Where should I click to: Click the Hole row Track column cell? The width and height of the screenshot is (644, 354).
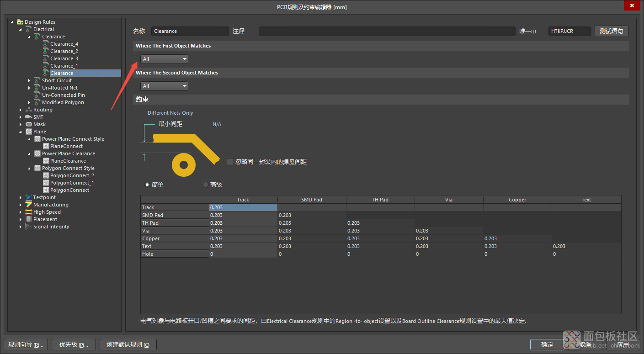click(x=243, y=254)
